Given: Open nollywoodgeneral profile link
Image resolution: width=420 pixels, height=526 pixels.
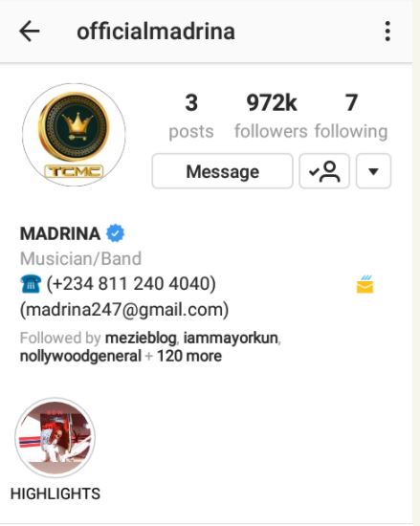Looking at the screenshot, I should [x=80, y=357].
